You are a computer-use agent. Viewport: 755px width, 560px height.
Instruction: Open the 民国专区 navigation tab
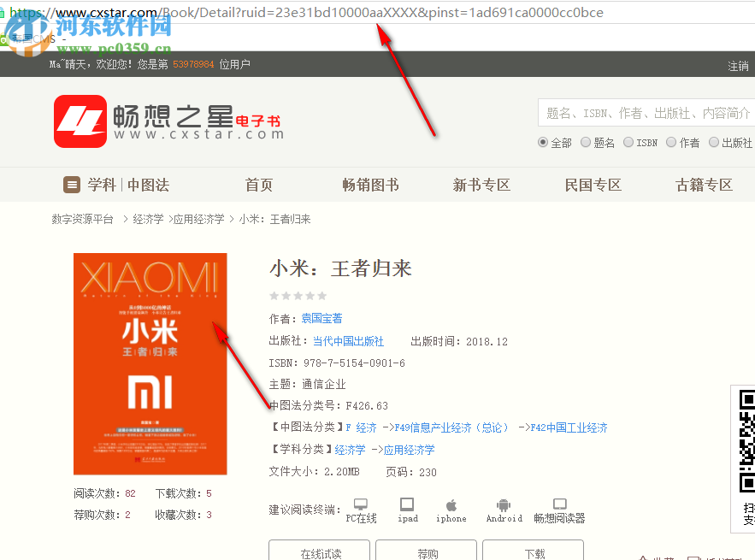pos(593,185)
